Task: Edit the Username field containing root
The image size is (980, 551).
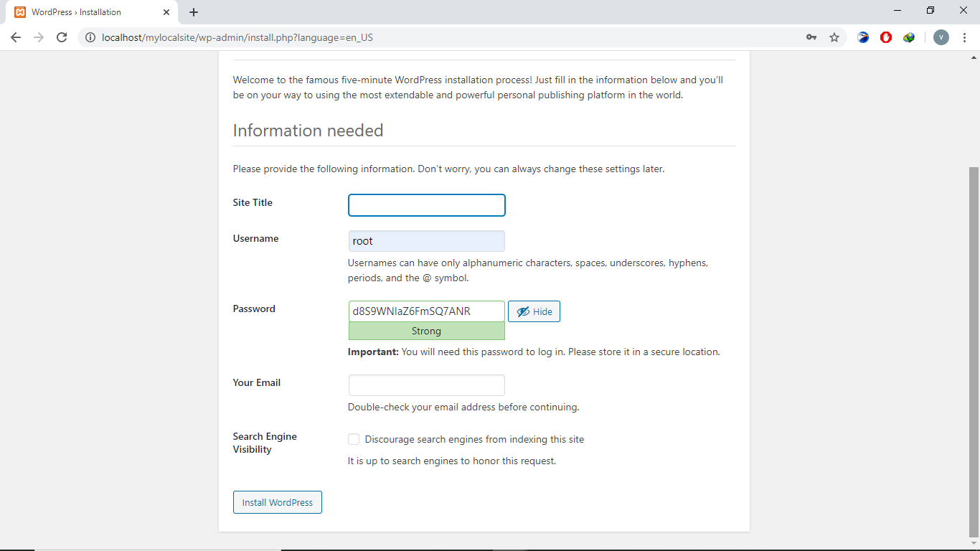Action: [427, 241]
